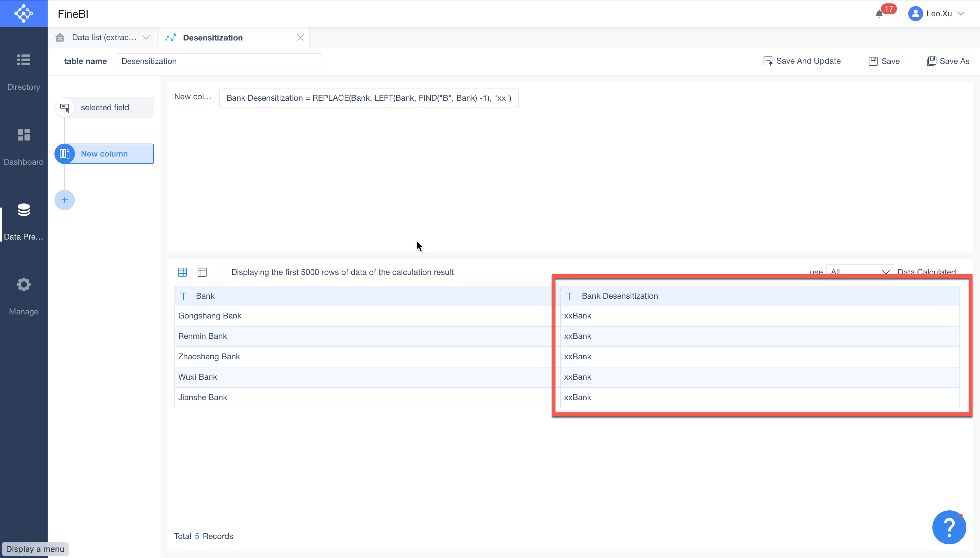Click the Bank Desensitization formula box
Viewport: 980px width, 558px height.
[369, 98]
